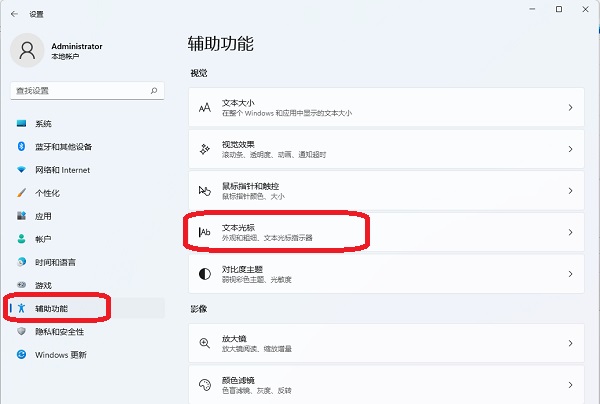
Task: Click the 查找设置 search box
Action: [x=78, y=91]
